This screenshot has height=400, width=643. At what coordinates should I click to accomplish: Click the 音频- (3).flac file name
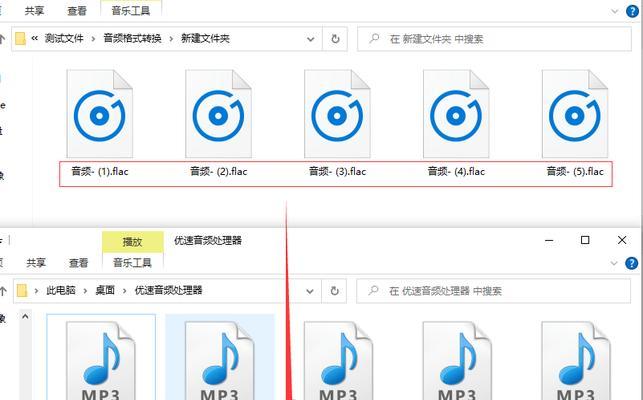(337, 171)
